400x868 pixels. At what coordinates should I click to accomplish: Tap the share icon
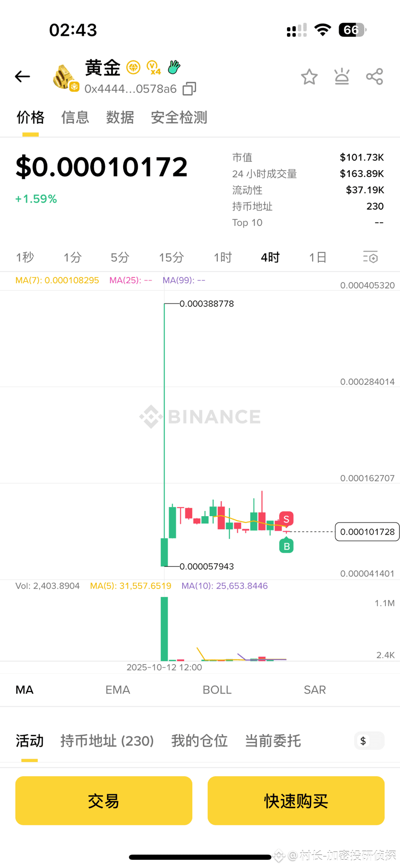coord(374,77)
